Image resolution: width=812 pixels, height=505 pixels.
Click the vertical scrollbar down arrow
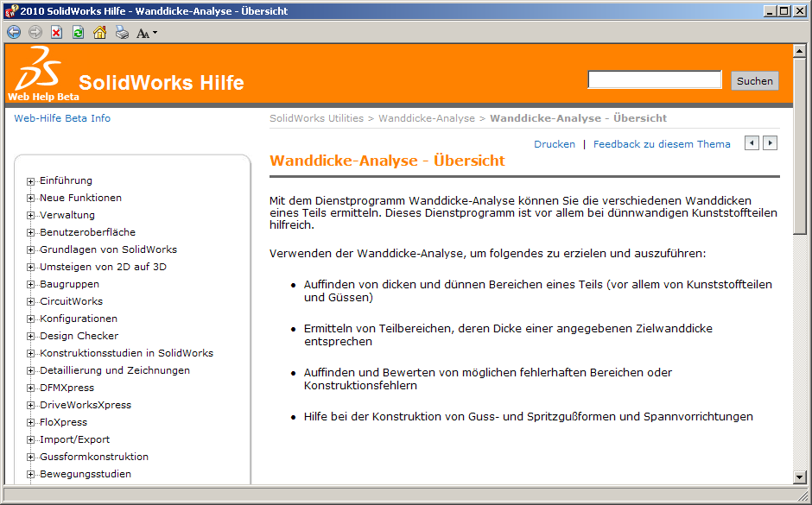click(800, 477)
